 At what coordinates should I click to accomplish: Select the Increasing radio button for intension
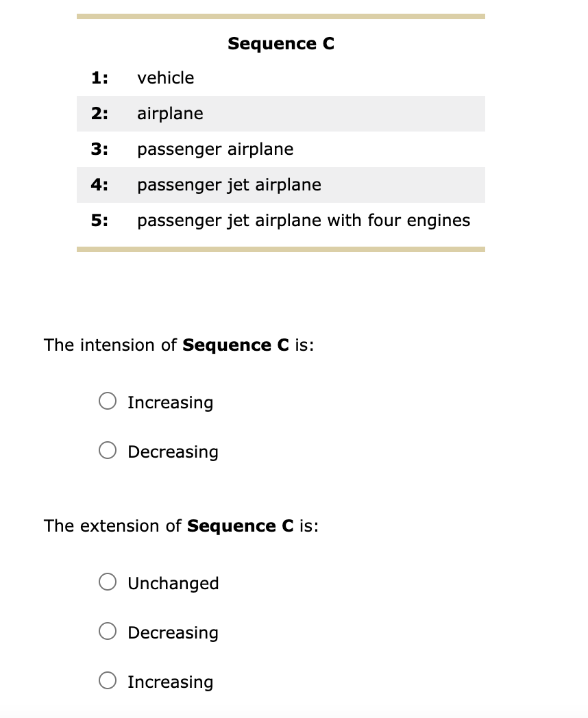pos(107,401)
